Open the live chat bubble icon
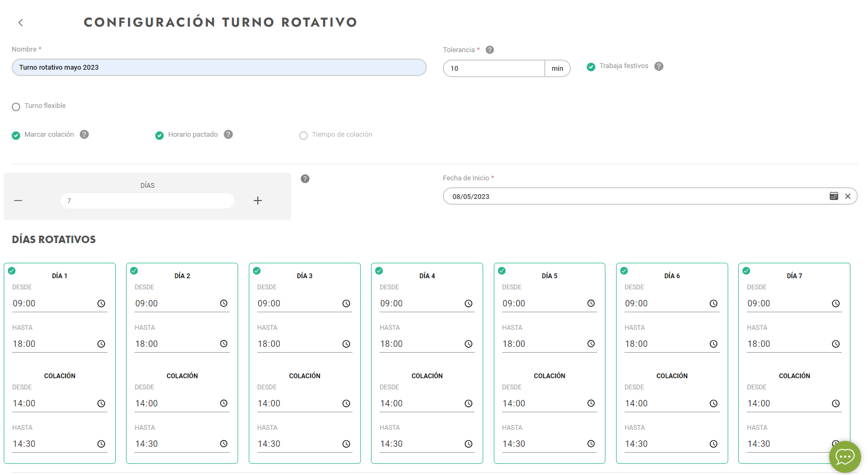This screenshot has height=475, width=868. tap(845, 456)
